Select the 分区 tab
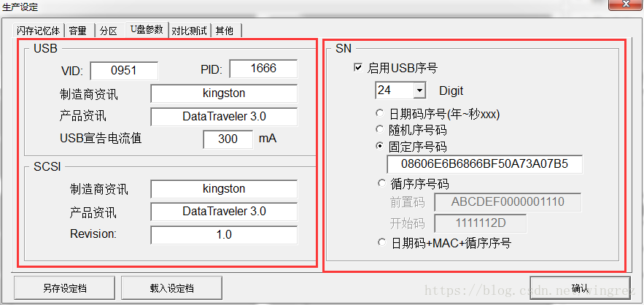 (109, 31)
